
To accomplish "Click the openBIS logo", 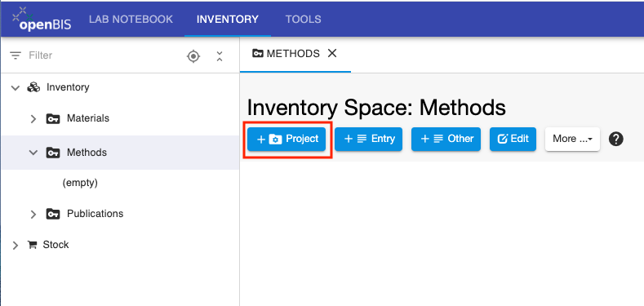I will (42, 19).
